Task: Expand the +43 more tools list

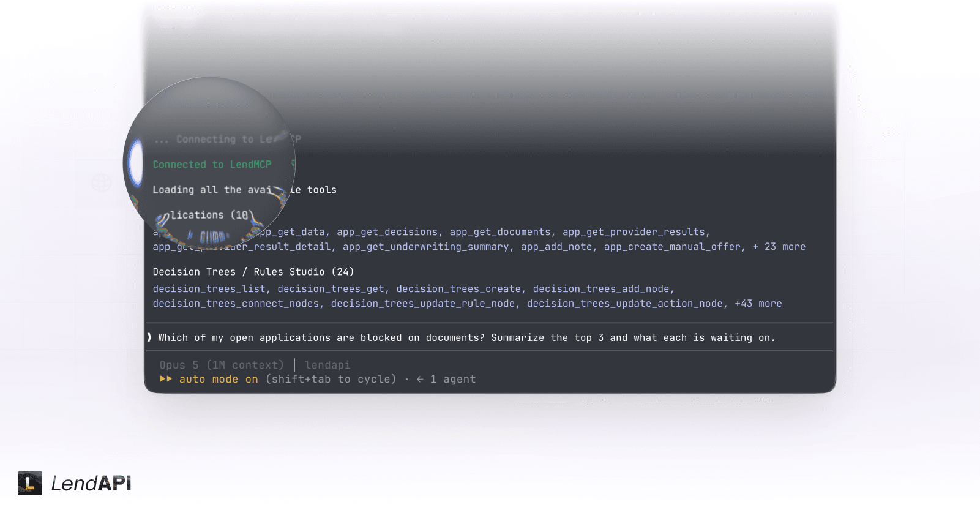Action: click(x=758, y=304)
